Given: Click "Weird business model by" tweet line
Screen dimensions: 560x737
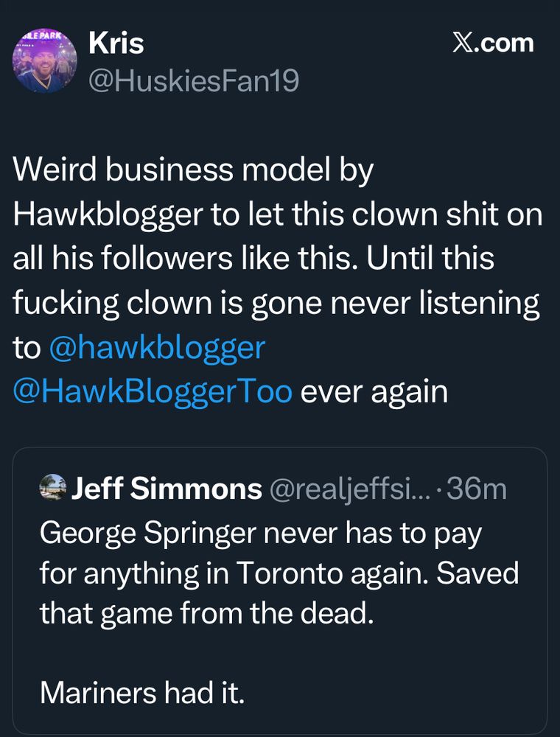Looking at the screenshot, I should [194, 171].
